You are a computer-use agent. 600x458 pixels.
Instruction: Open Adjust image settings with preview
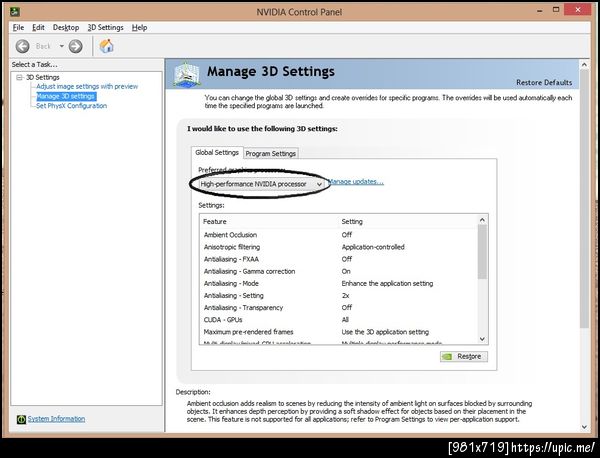pyautogui.click(x=87, y=86)
